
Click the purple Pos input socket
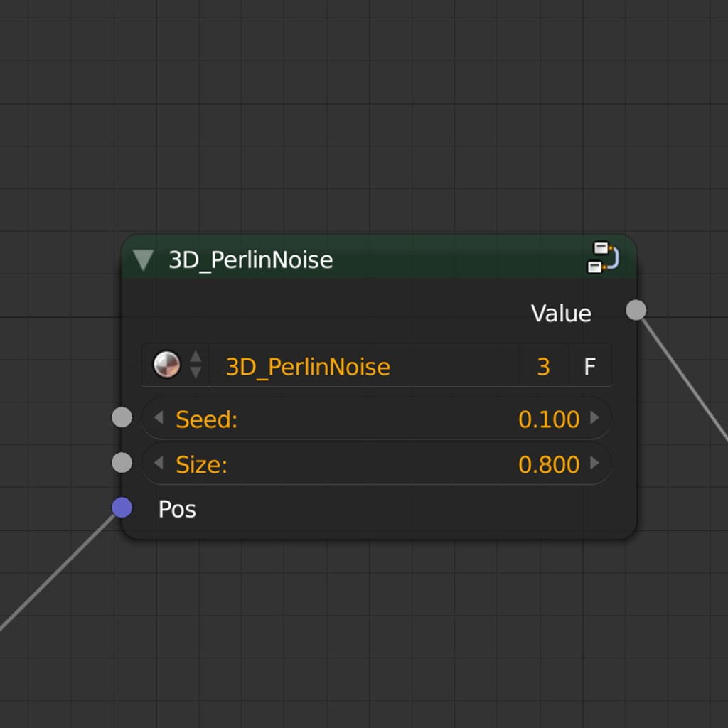[x=122, y=508]
